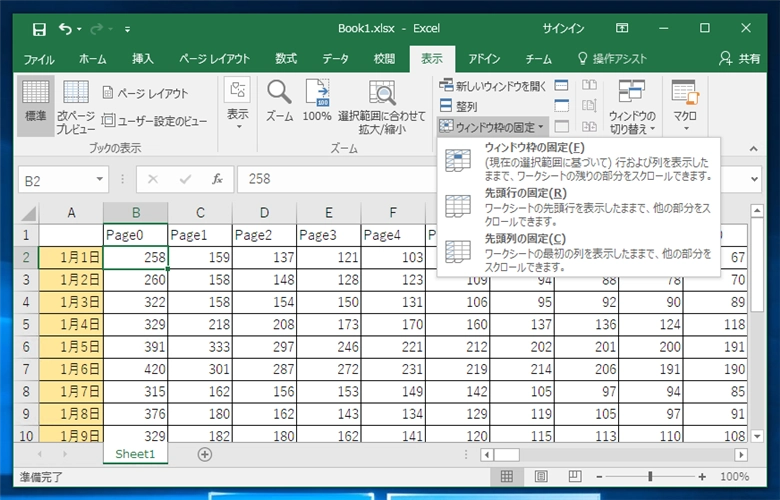Open the チーム tab
This screenshot has height=500, width=780.
[x=539, y=59]
